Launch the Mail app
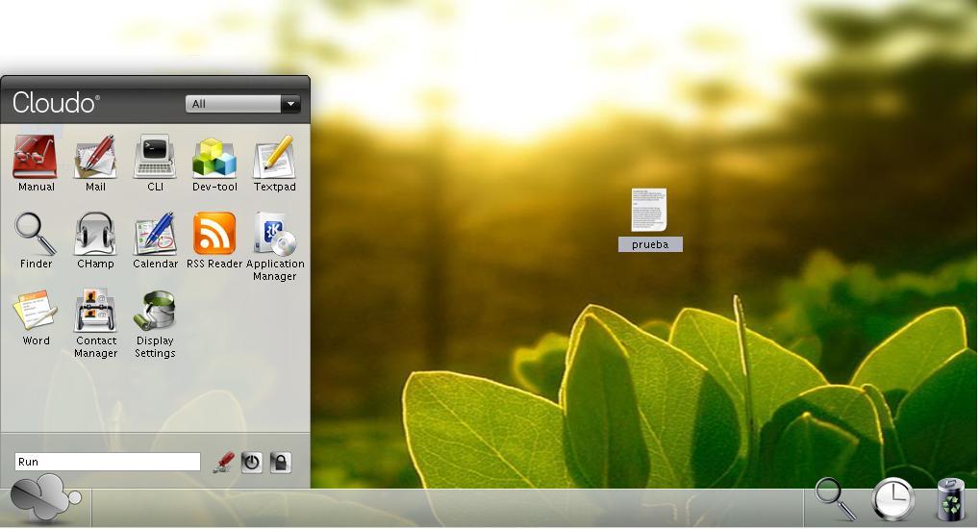 pyautogui.click(x=95, y=159)
